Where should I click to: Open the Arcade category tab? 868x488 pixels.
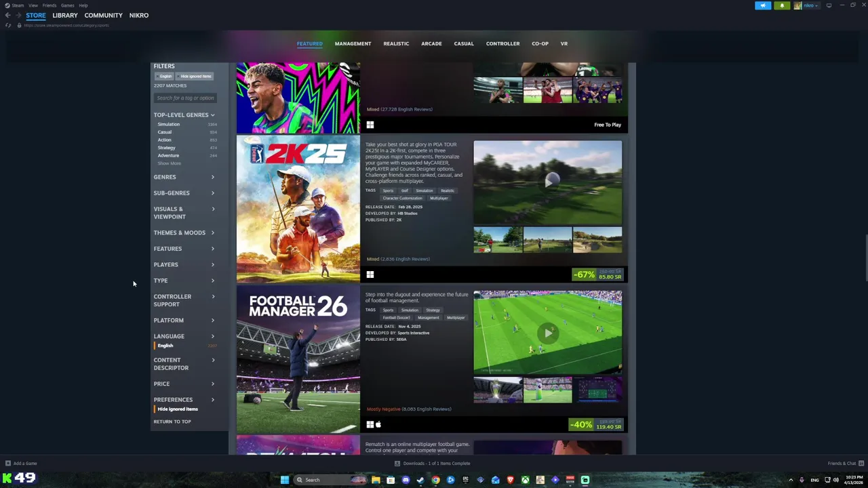431,43
